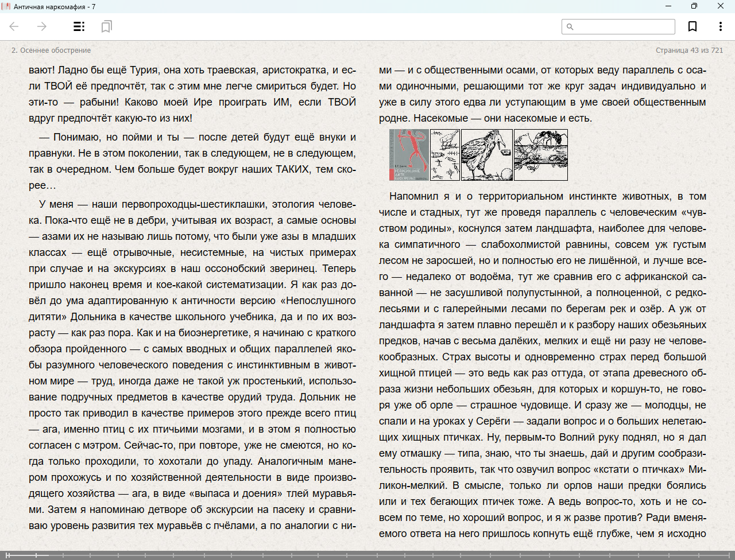Go back with the left arrow
The width and height of the screenshot is (735, 560).
14,26
